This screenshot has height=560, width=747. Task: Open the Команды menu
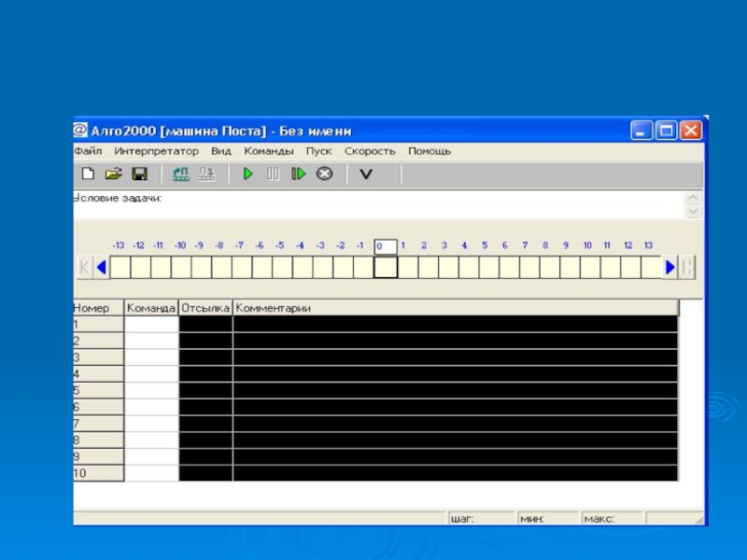[268, 150]
